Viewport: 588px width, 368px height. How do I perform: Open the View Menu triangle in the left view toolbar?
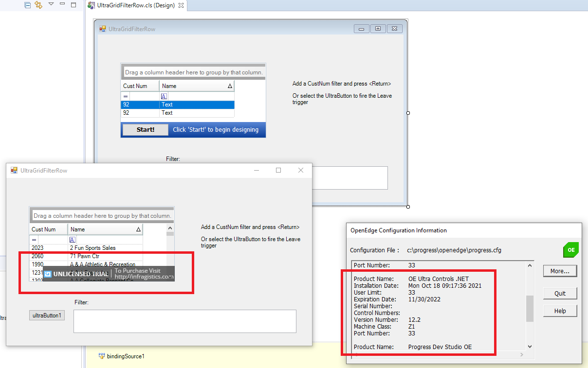click(51, 4)
